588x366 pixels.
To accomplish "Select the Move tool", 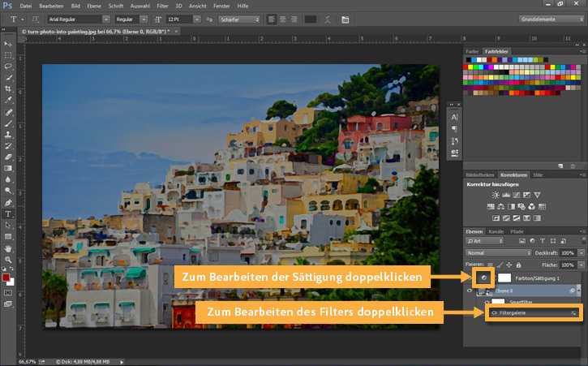I will tap(8, 44).
